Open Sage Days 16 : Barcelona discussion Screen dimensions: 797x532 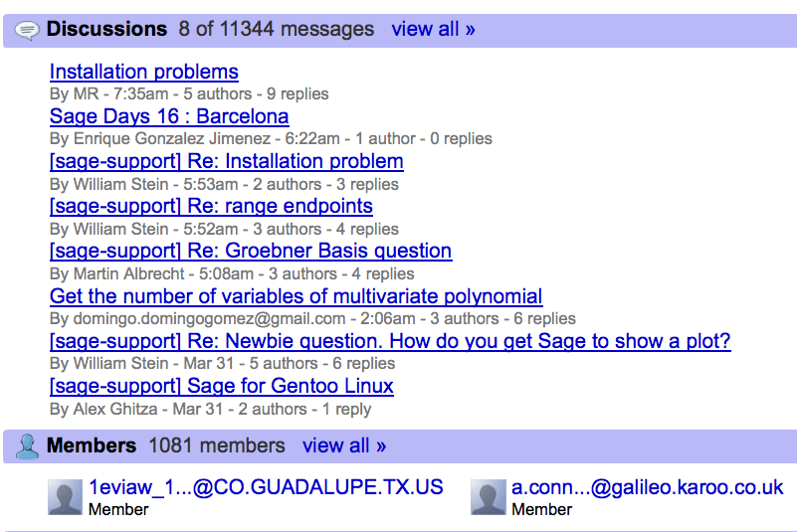(x=169, y=116)
